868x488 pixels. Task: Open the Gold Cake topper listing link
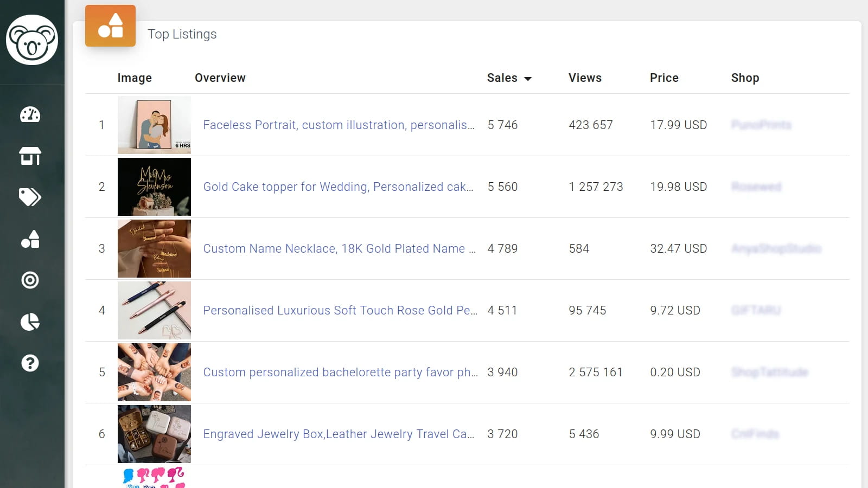pyautogui.click(x=338, y=187)
